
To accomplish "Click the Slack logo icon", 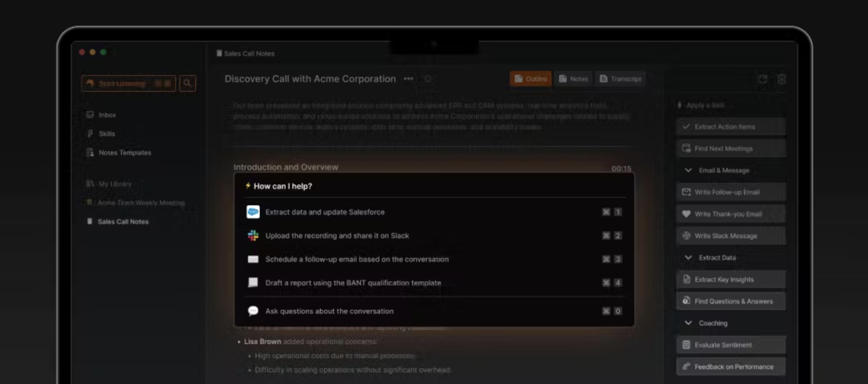I will (x=253, y=235).
